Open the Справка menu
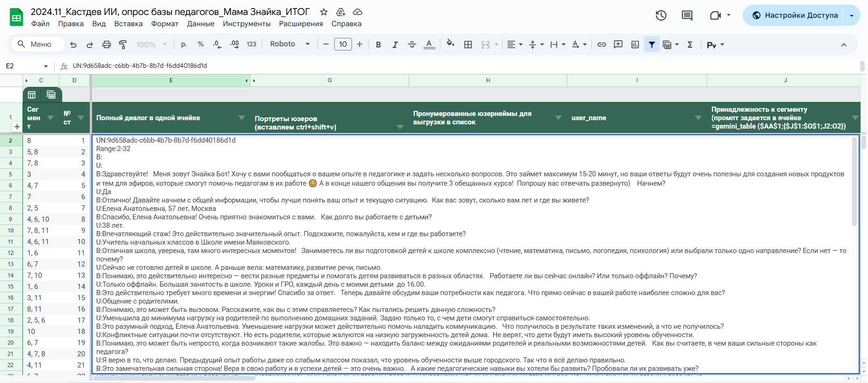 346,24
